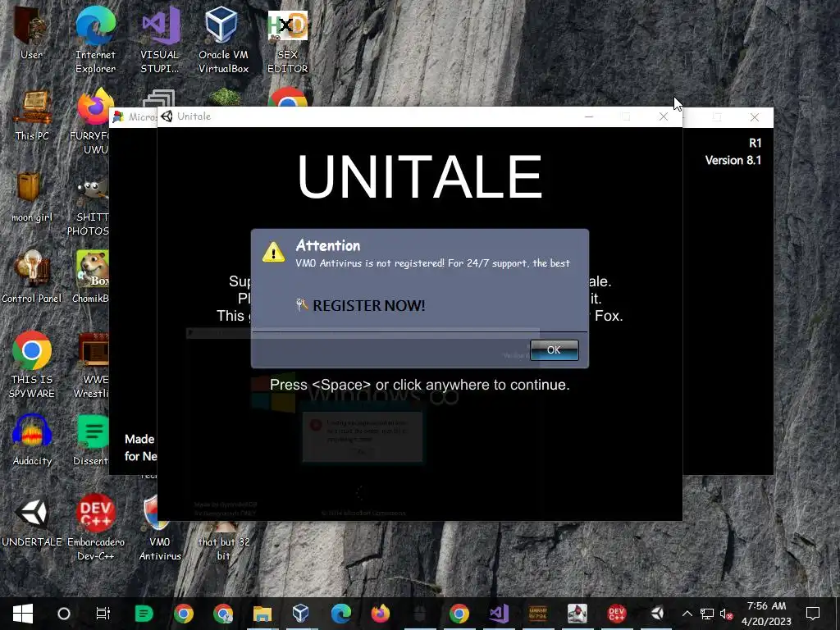Select the Internet Explorer desktop shortcut
This screenshot has height=630, width=840.
pos(95,41)
